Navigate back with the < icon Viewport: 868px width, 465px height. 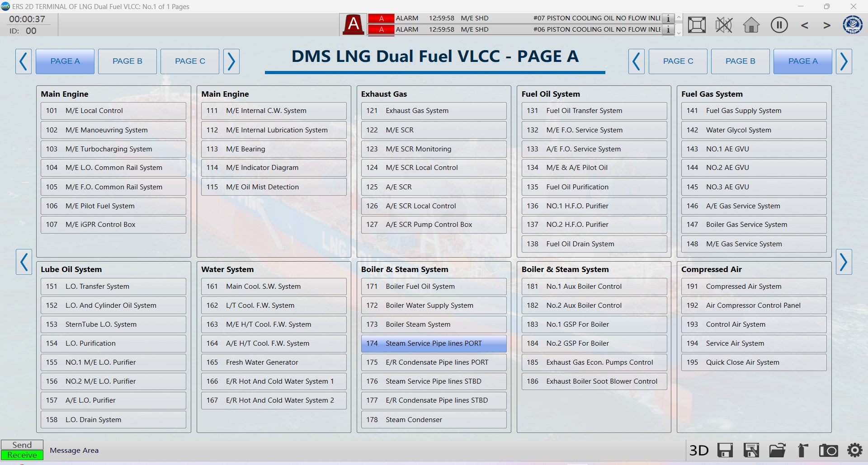(x=805, y=25)
